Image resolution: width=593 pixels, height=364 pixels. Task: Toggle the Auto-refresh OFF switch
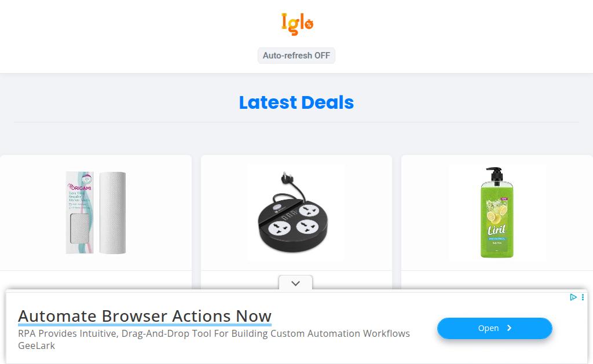(x=296, y=56)
